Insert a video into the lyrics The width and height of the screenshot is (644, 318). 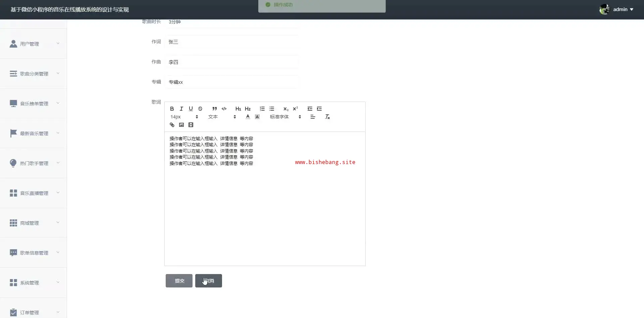191,125
